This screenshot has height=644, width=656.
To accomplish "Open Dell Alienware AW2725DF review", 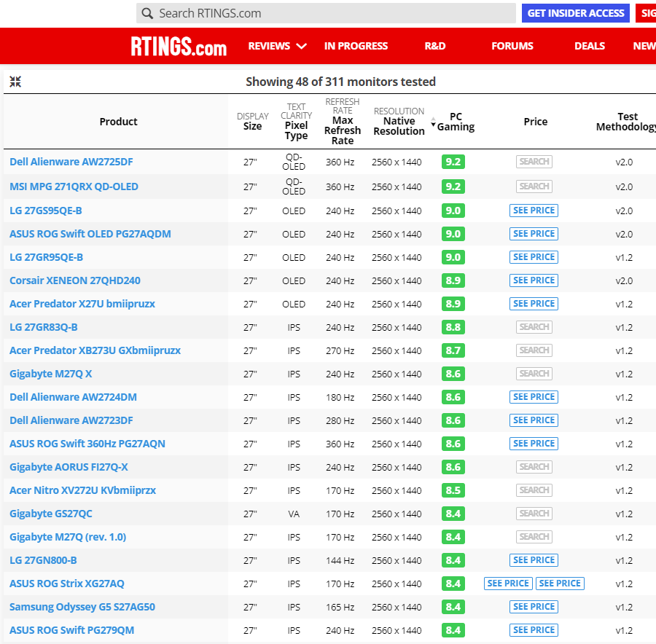I will (71, 162).
